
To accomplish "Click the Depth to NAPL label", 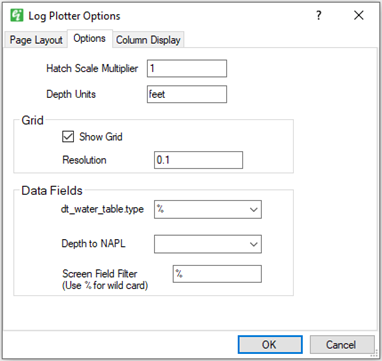I will (x=94, y=244).
